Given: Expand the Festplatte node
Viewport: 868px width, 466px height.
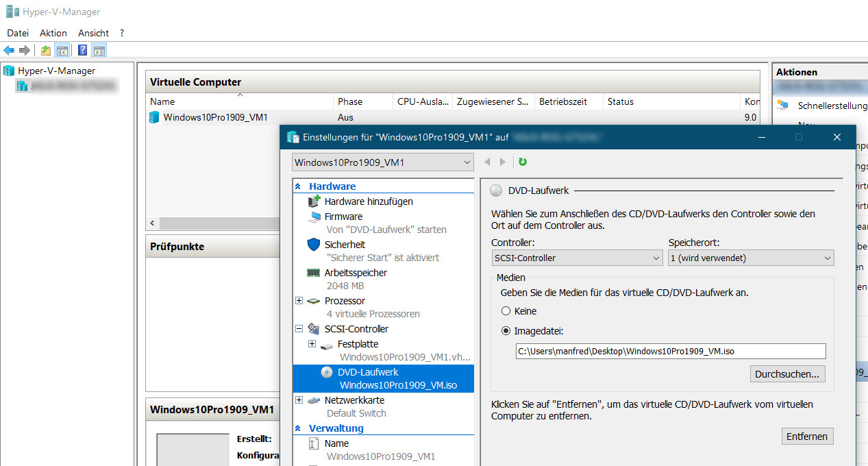Looking at the screenshot, I should 312,344.
